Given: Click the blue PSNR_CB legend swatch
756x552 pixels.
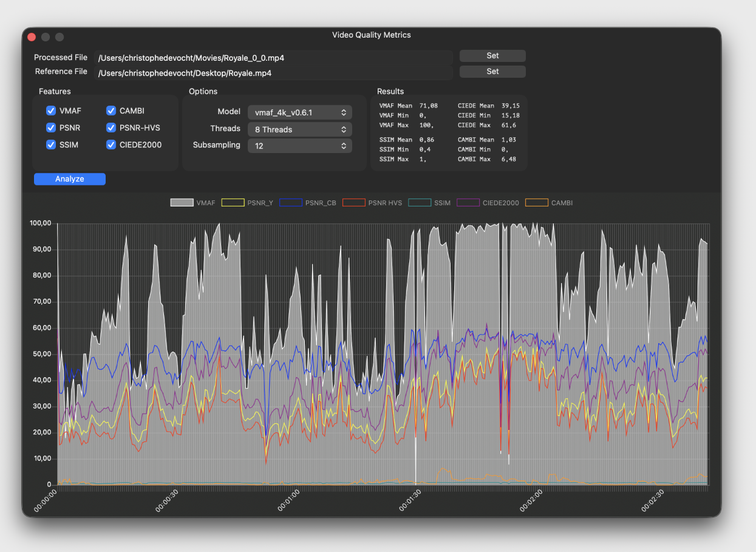Looking at the screenshot, I should tap(291, 203).
